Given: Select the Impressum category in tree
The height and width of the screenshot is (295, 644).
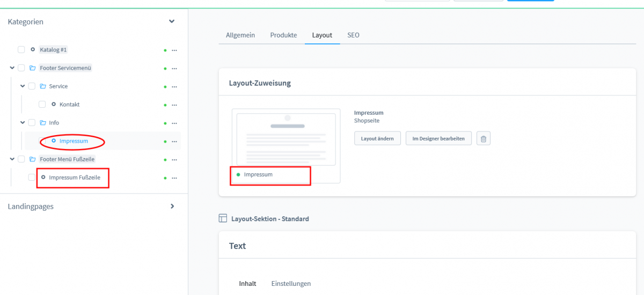Looking at the screenshot, I should click(x=74, y=141).
